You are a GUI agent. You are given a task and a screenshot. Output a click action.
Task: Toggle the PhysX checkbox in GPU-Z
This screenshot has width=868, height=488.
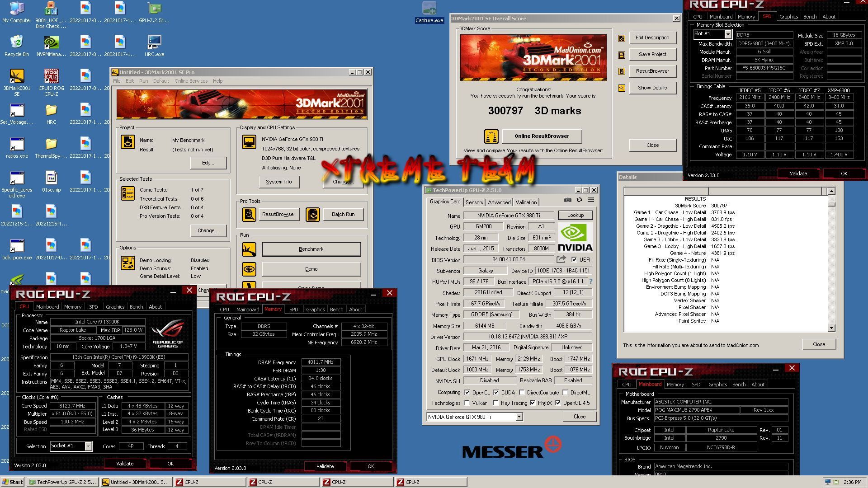[x=533, y=403]
